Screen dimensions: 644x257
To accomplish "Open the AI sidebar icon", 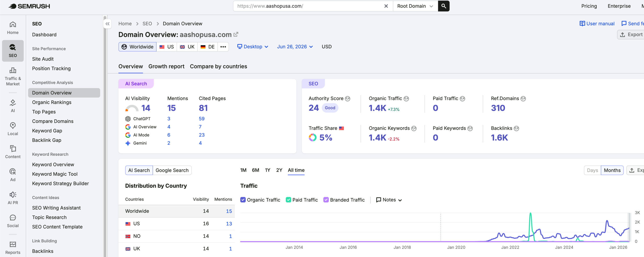I will [13, 106].
